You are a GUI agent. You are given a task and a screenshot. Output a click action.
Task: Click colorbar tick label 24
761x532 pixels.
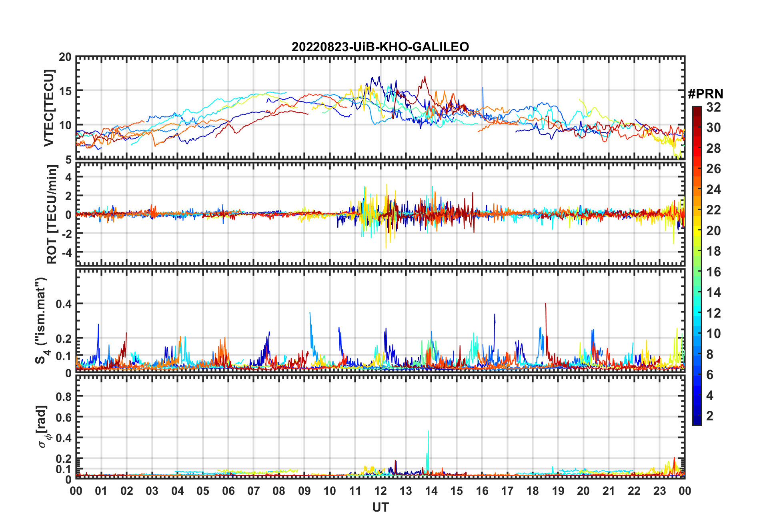(713, 189)
